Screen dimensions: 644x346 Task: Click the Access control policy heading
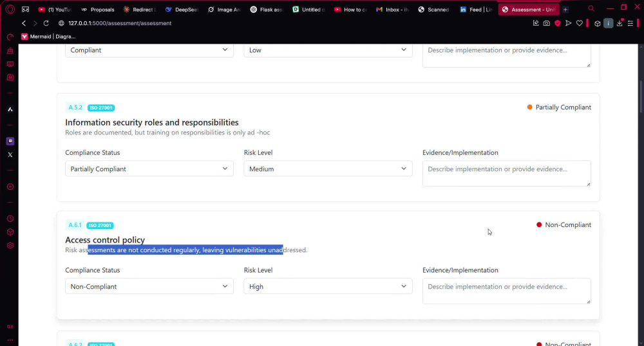pos(105,240)
